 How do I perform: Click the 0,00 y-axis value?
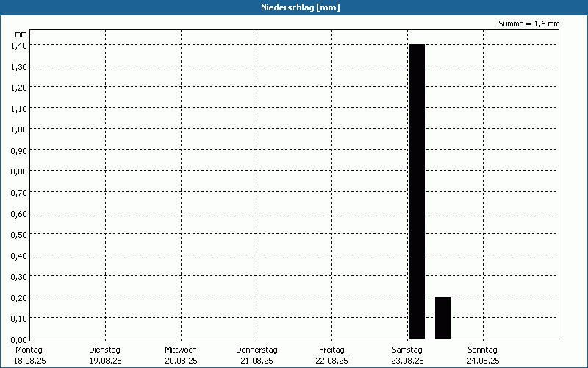click(19, 340)
